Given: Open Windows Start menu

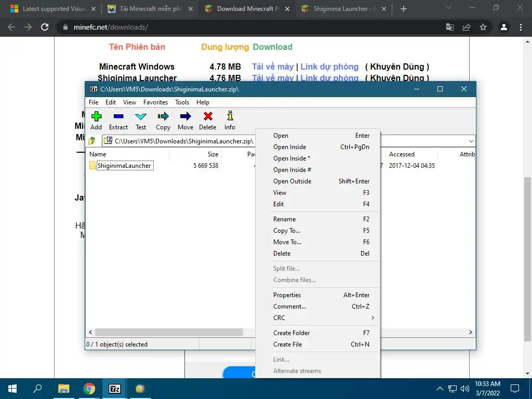Looking at the screenshot, I should click(x=12, y=389).
